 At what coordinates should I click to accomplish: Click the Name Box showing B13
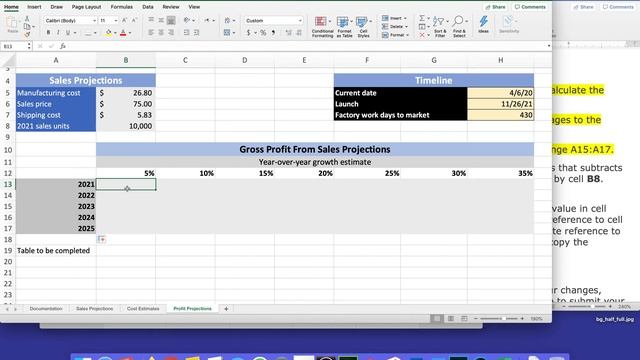(15, 47)
